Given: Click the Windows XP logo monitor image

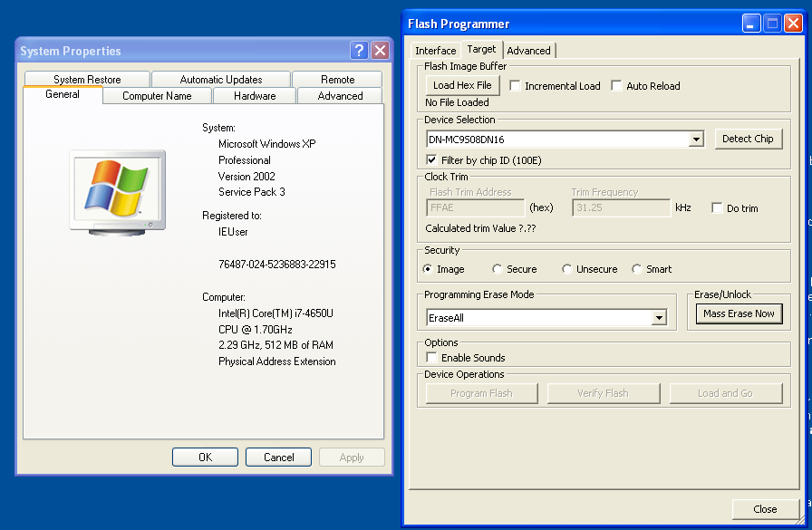Looking at the screenshot, I should [x=118, y=193].
